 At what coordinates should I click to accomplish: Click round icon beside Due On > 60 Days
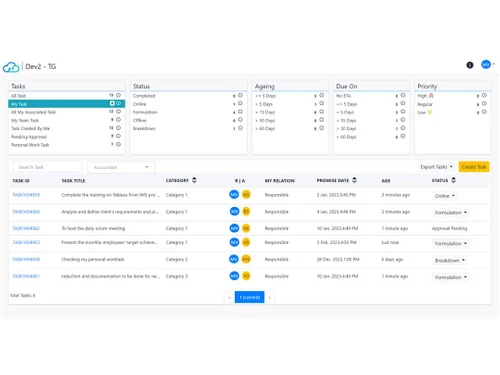click(403, 136)
